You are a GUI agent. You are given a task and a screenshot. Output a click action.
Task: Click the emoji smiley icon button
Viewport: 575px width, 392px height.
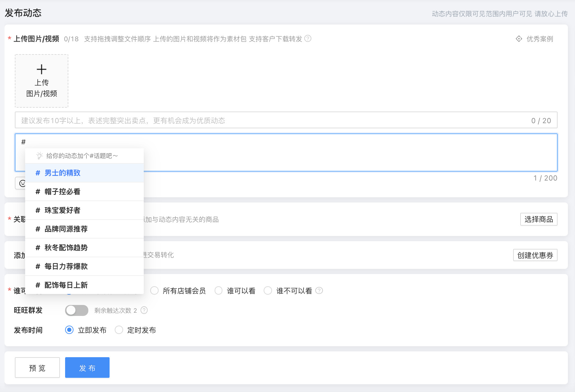tap(22, 183)
